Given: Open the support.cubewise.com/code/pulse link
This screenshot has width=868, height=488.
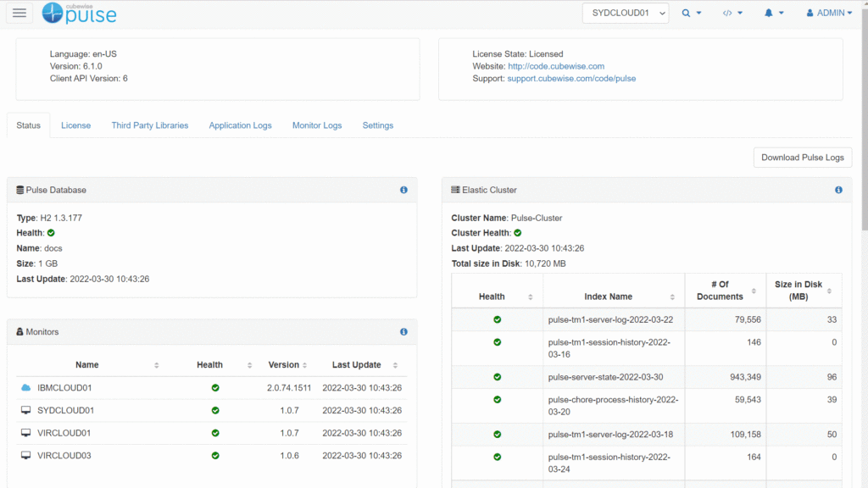Looking at the screenshot, I should coord(571,79).
